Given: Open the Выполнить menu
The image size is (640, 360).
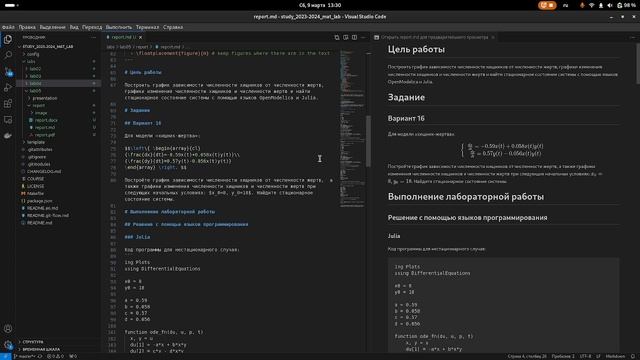Looking at the screenshot, I should coord(119,27).
